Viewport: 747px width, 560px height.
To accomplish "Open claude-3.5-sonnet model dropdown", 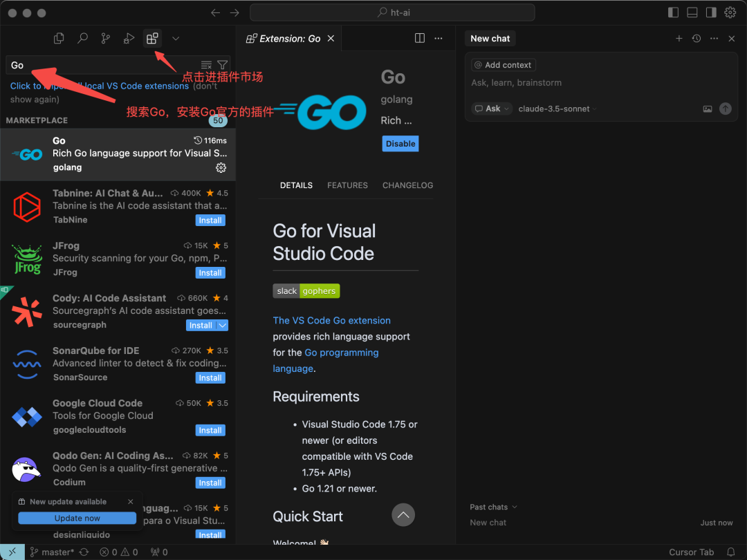I will 557,109.
